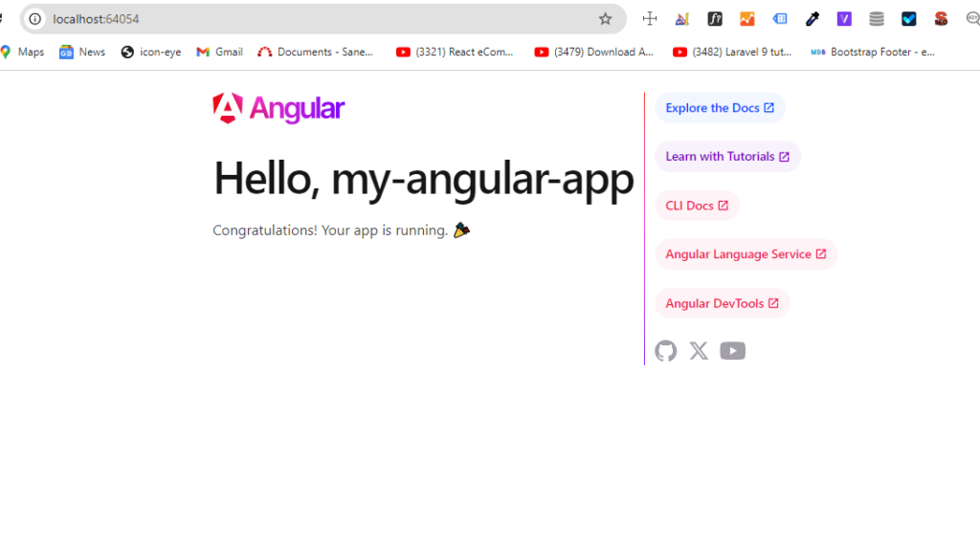Click the 'Congratulations! Your app is running.' text
The image size is (980, 549).
330,231
